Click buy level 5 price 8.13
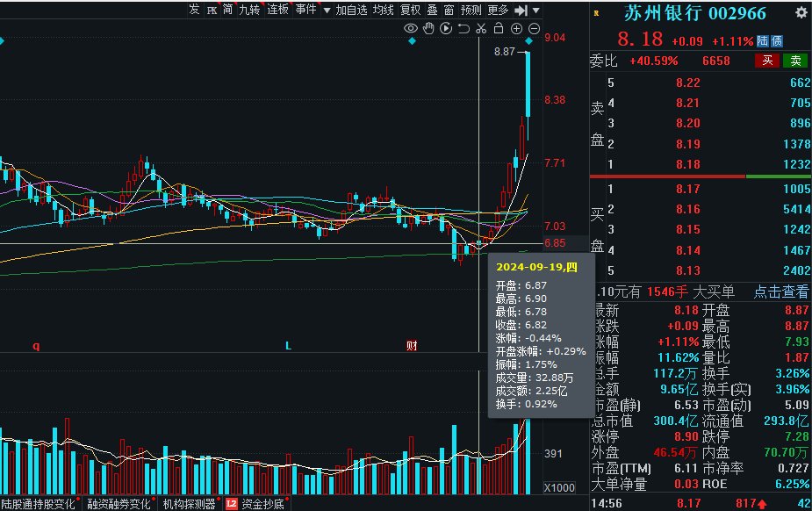This screenshot has height=511, width=812. tap(687, 270)
